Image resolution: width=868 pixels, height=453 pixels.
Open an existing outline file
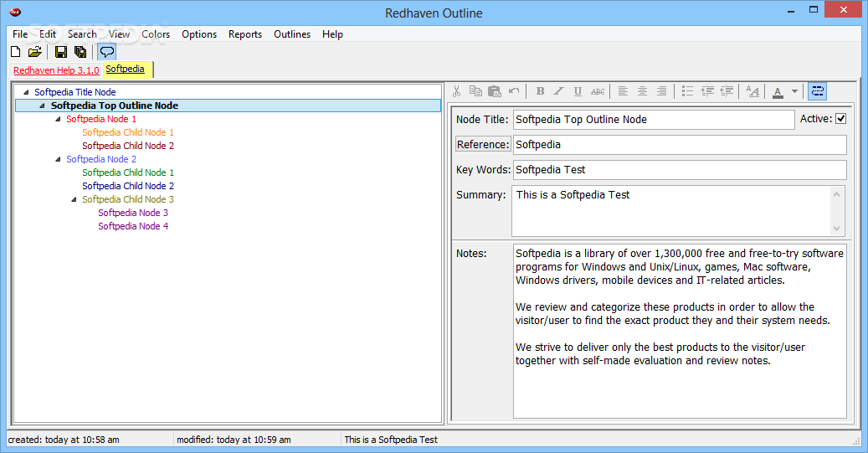[x=35, y=52]
